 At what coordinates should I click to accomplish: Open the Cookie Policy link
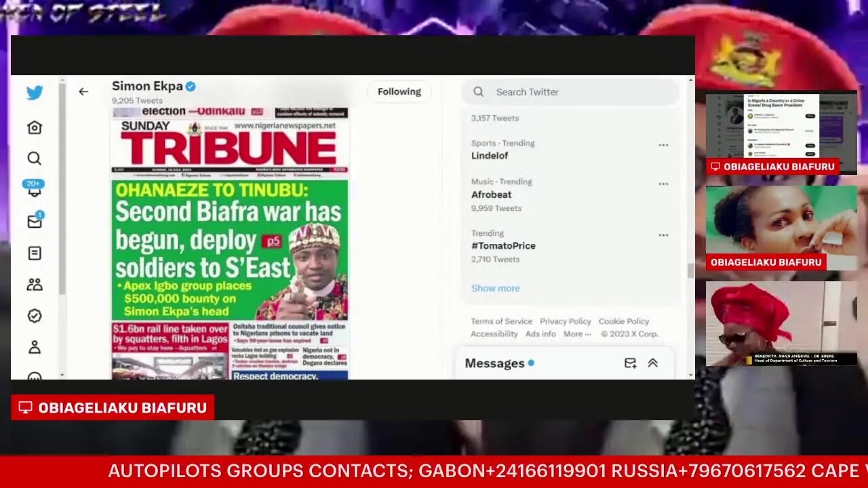coord(624,321)
